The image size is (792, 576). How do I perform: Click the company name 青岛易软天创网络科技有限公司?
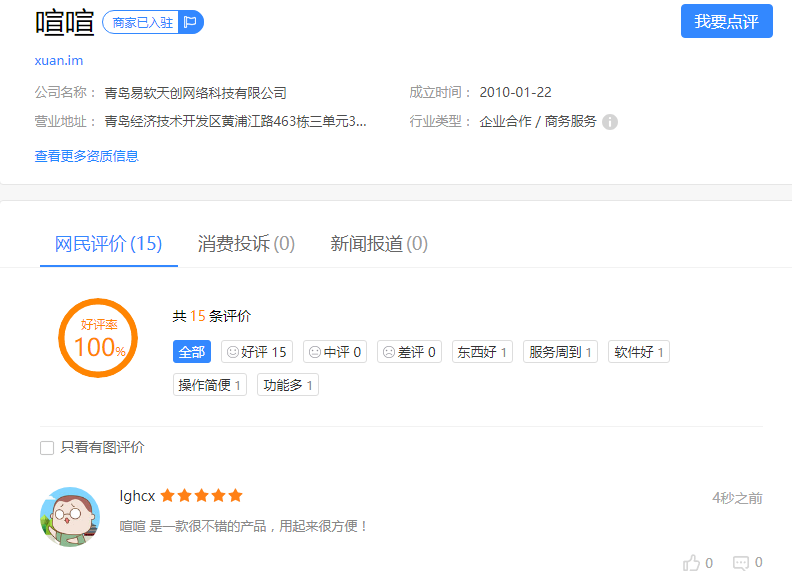click(195, 93)
